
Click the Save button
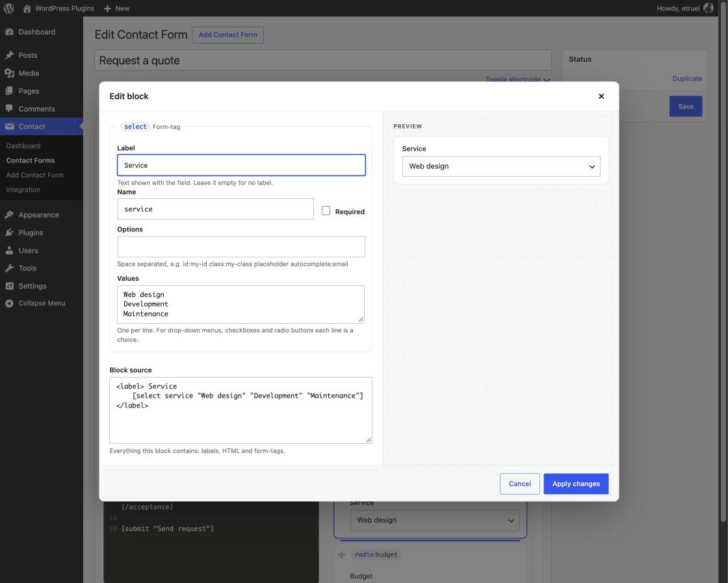(x=685, y=107)
